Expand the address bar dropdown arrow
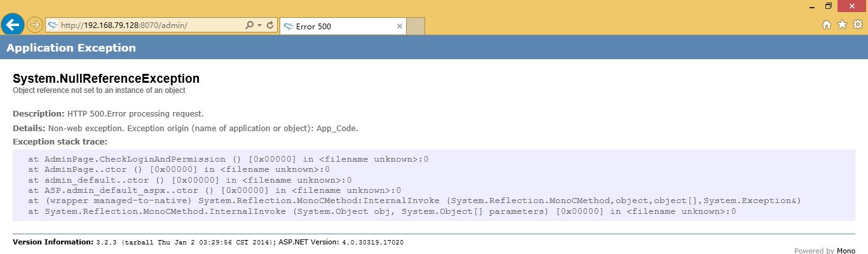The height and width of the screenshot is (254, 868). (259, 25)
